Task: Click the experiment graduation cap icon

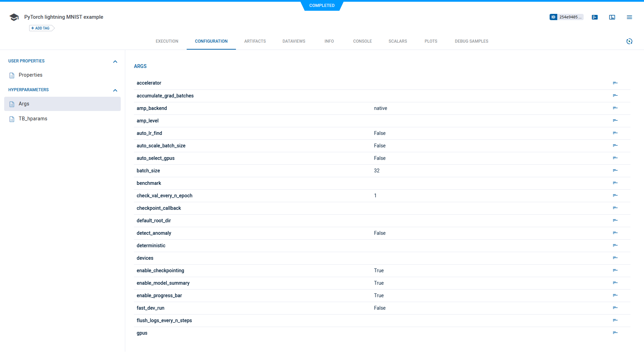Action: [x=14, y=17]
